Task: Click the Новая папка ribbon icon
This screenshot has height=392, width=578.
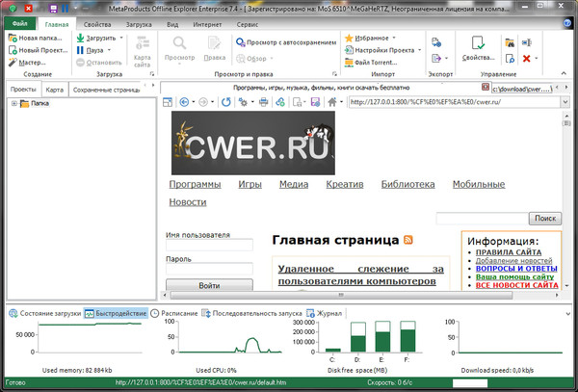Action: 11,38
